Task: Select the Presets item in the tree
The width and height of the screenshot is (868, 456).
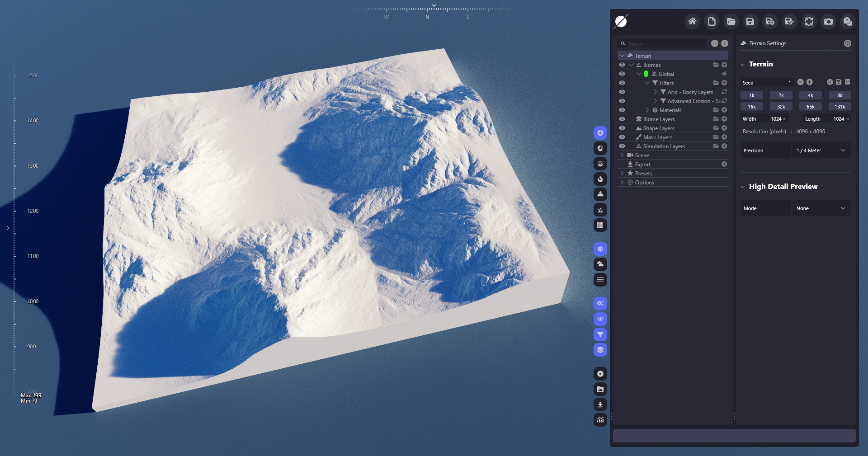Action: (643, 174)
